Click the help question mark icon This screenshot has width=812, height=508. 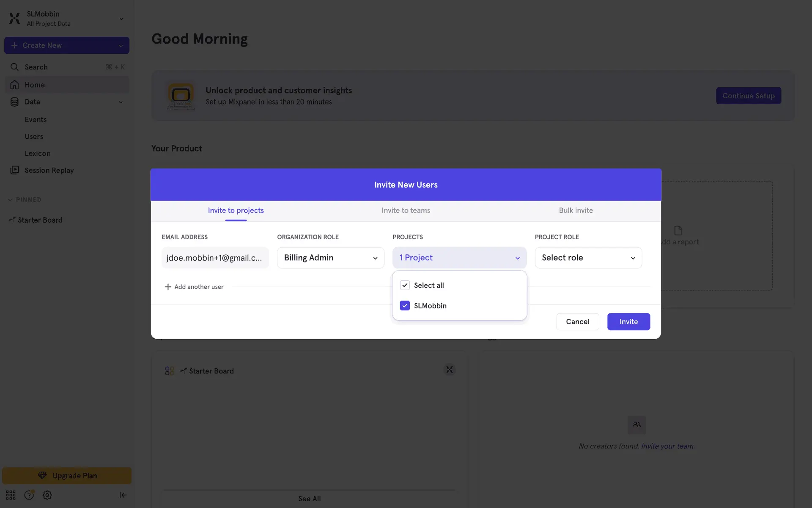[29, 495]
